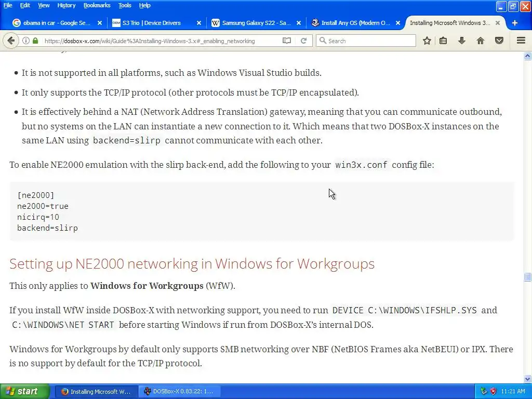Save page to Pocket icon

499,41
